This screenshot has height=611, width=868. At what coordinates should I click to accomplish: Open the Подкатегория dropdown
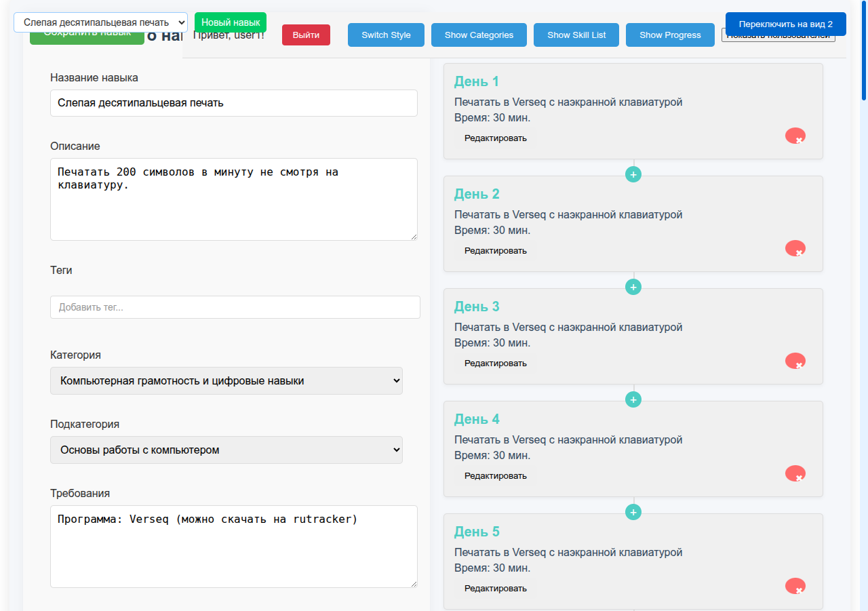click(226, 450)
